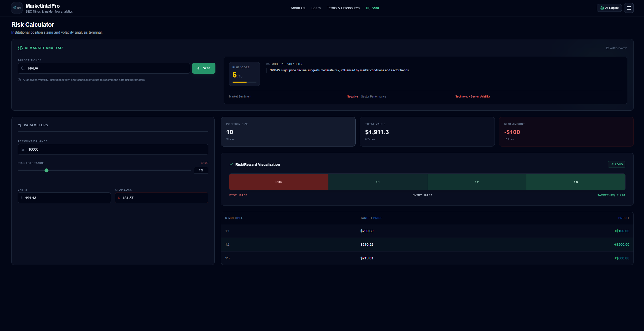The image size is (644, 331).
Task: Expand the Risk/Reward Visualization section
Action: click(258, 164)
